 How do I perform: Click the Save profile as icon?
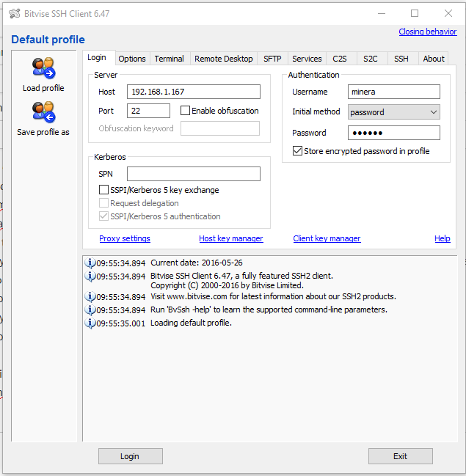(43, 112)
